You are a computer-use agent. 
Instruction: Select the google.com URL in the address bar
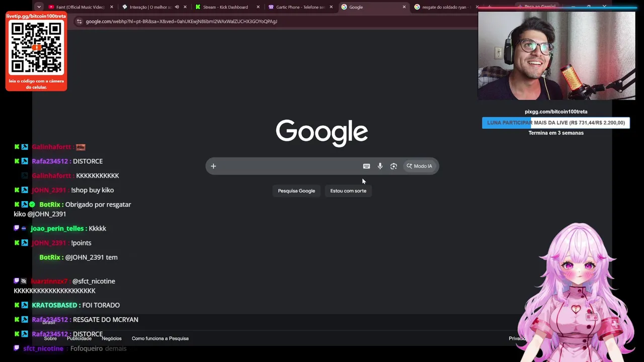click(x=181, y=22)
